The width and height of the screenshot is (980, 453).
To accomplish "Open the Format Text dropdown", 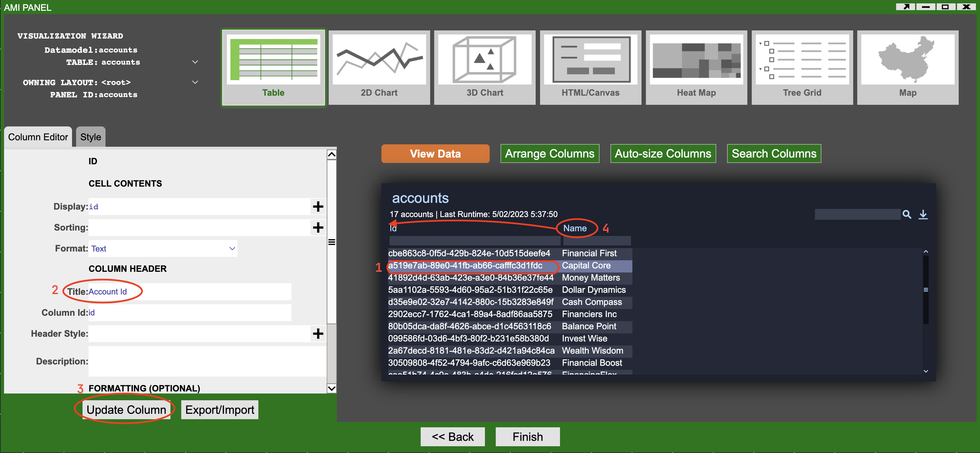I will (x=163, y=248).
